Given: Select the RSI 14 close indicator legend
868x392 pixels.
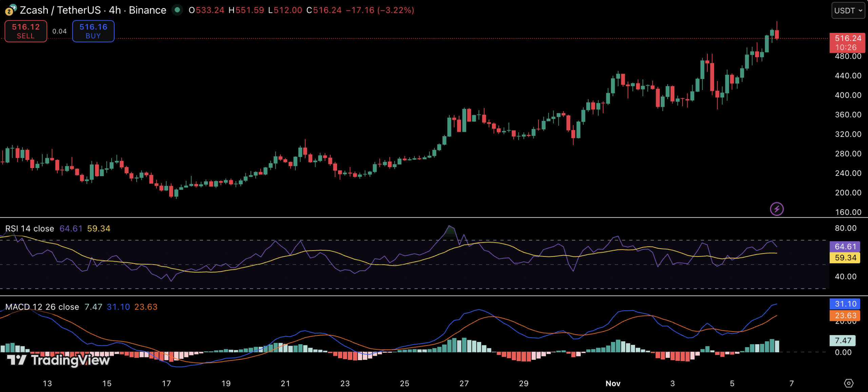Looking at the screenshot, I should coord(30,229).
